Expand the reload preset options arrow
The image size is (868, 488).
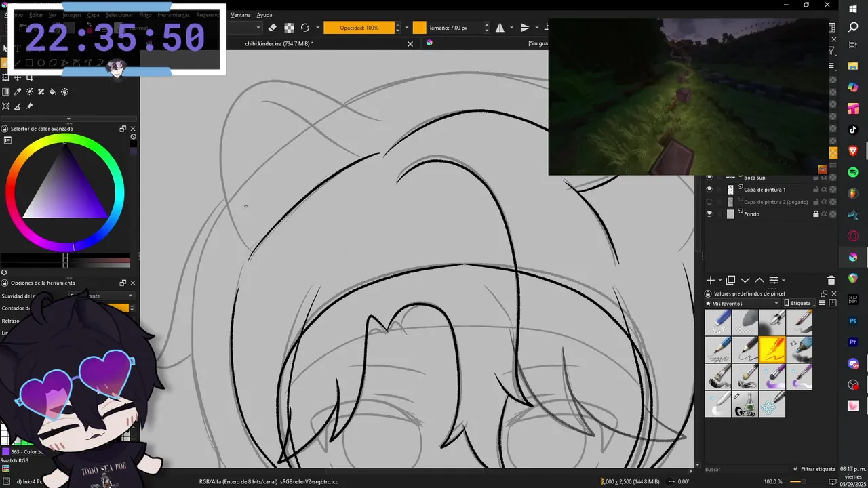coord(317,28)
